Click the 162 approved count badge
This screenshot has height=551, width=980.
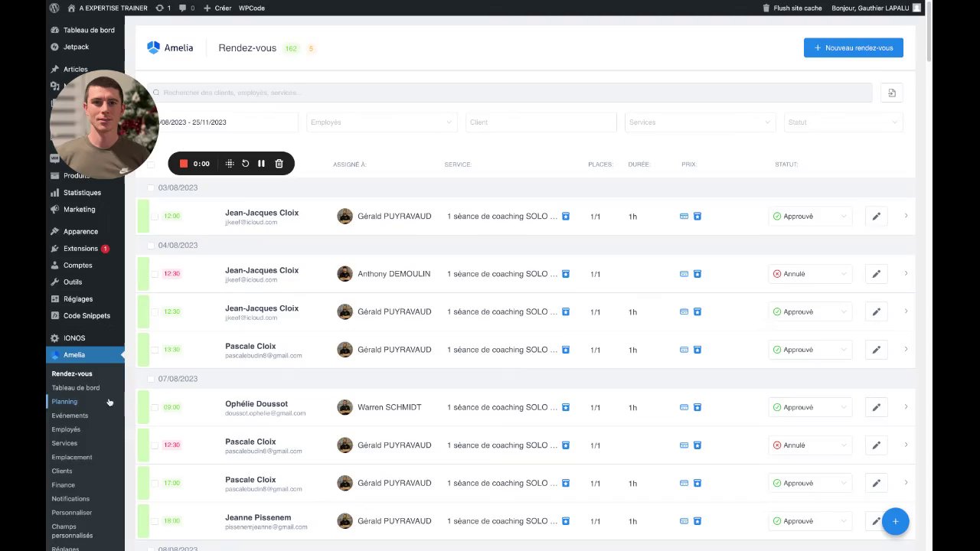coord(291,48)
